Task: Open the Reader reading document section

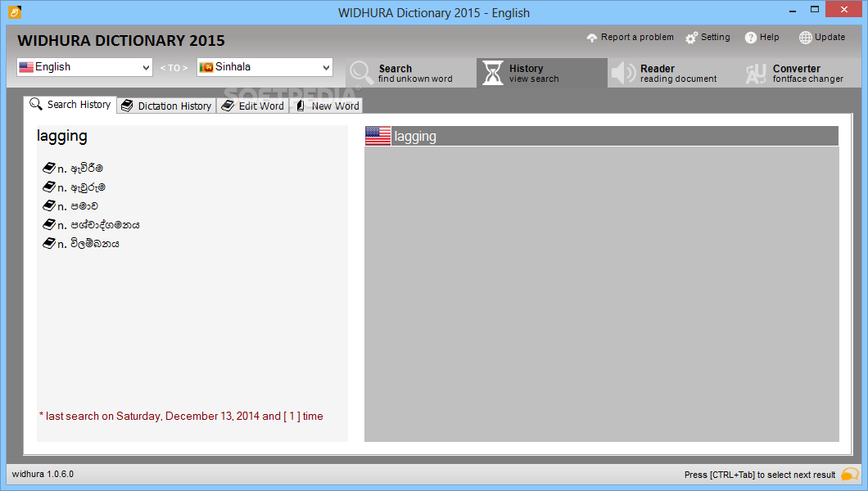Action: tap(672, 73)
